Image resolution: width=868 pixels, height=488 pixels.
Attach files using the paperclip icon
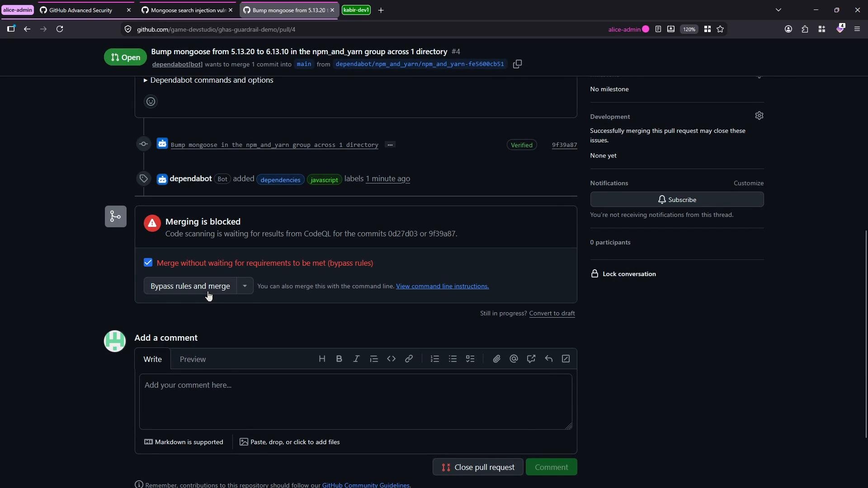(x=496, y=359)
